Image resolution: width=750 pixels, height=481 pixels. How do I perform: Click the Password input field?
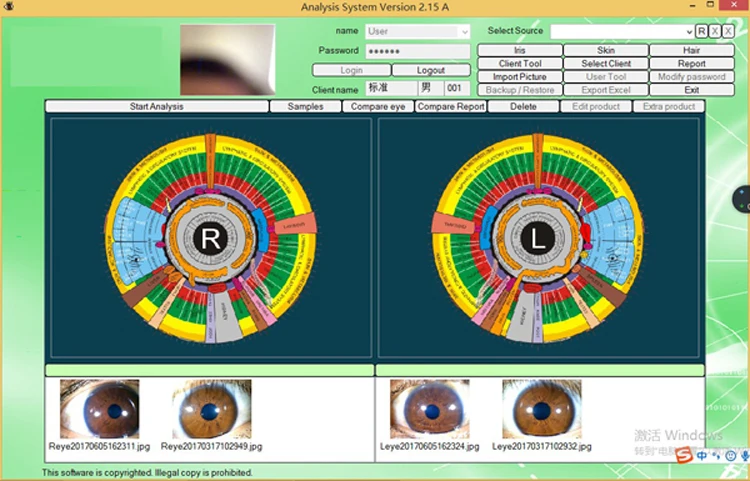click(x=416, y=51)
